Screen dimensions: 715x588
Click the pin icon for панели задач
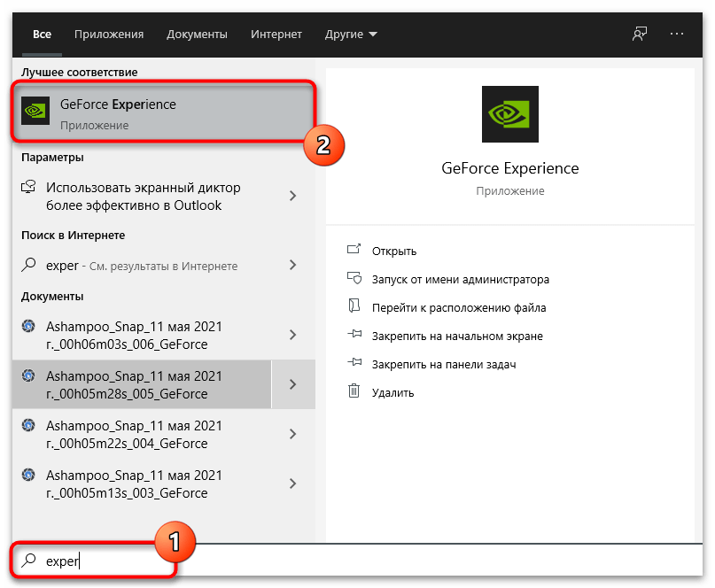(354, 362)
